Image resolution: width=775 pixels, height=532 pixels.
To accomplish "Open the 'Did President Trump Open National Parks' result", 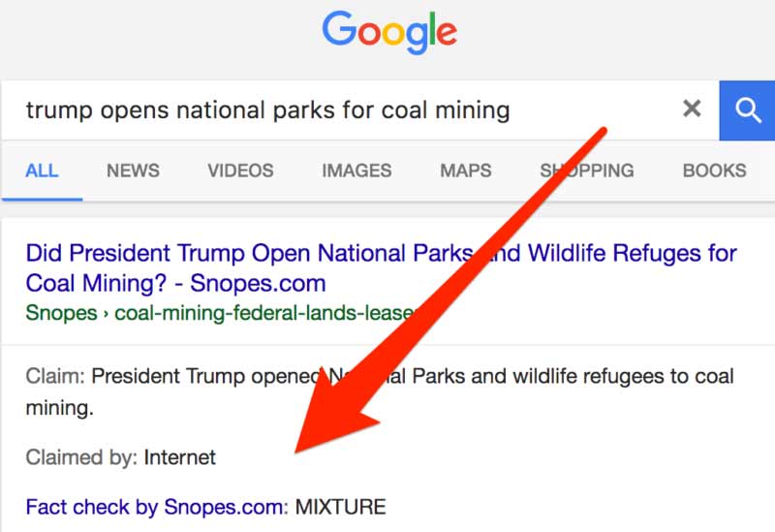I will (x=381, y=268).
